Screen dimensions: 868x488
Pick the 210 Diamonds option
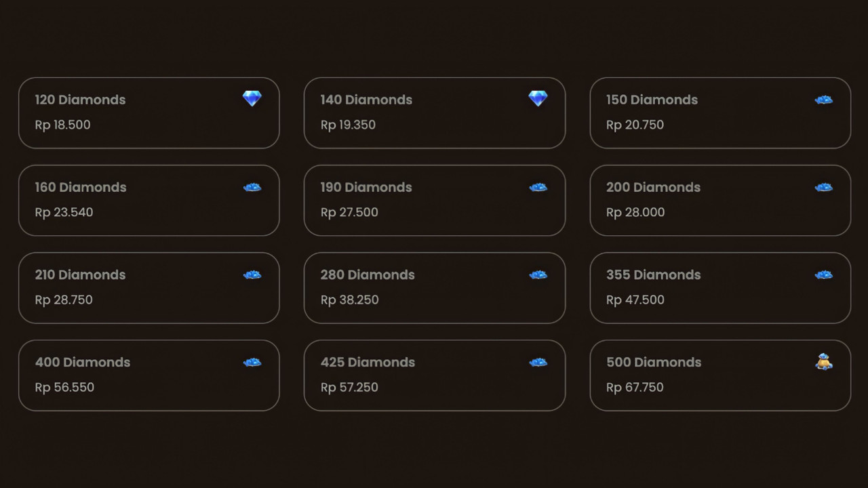point(149,288)
